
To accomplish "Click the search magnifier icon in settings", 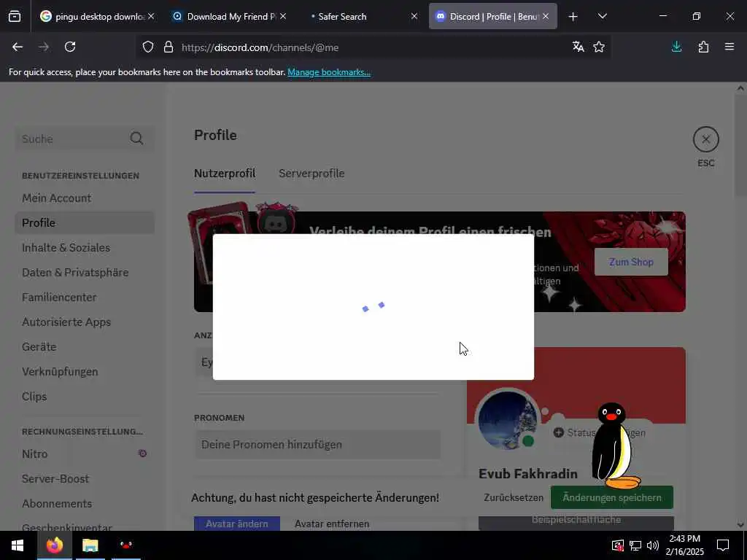I will (x=136, y=139).
